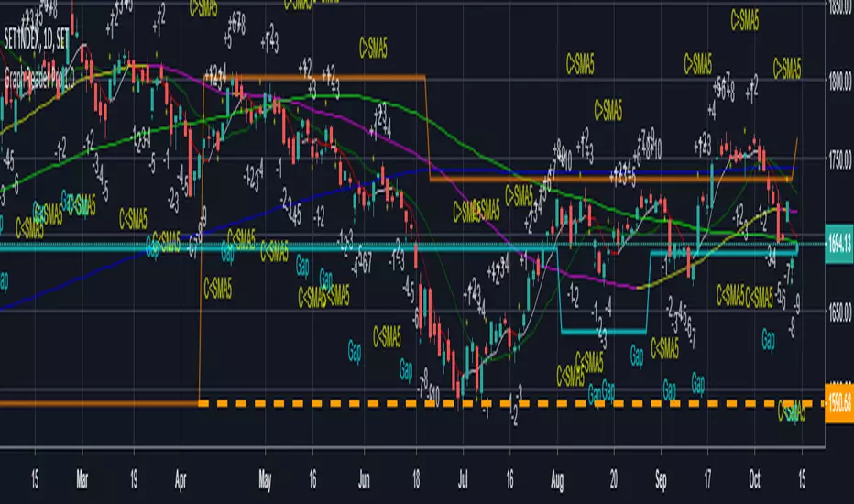This screenshot has width=854, height=504.
Task: Click the orange 1590.68 price label
Action: point(839,404)
